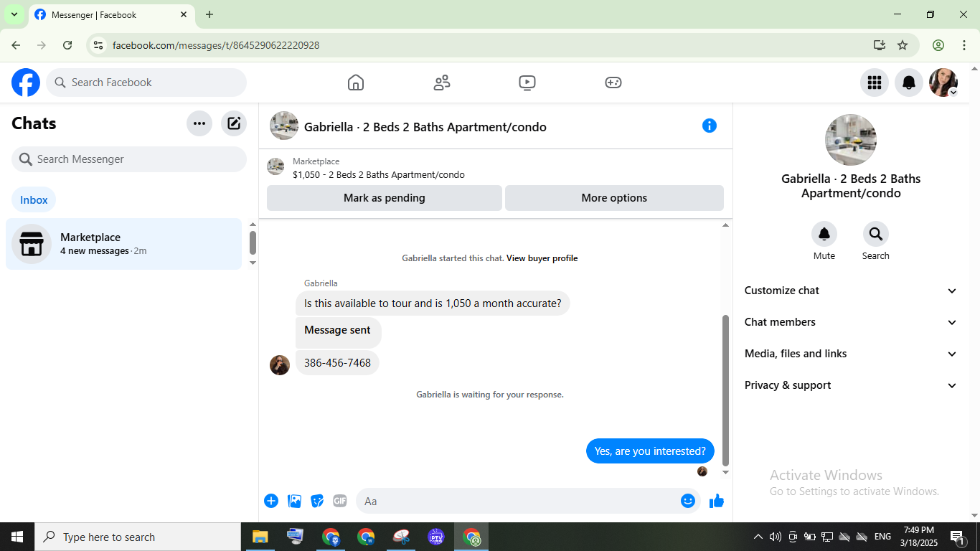Show hidden system tray icons chevron
The width and height of the screenshot is (980, 551).
click(x=758, y=537)
